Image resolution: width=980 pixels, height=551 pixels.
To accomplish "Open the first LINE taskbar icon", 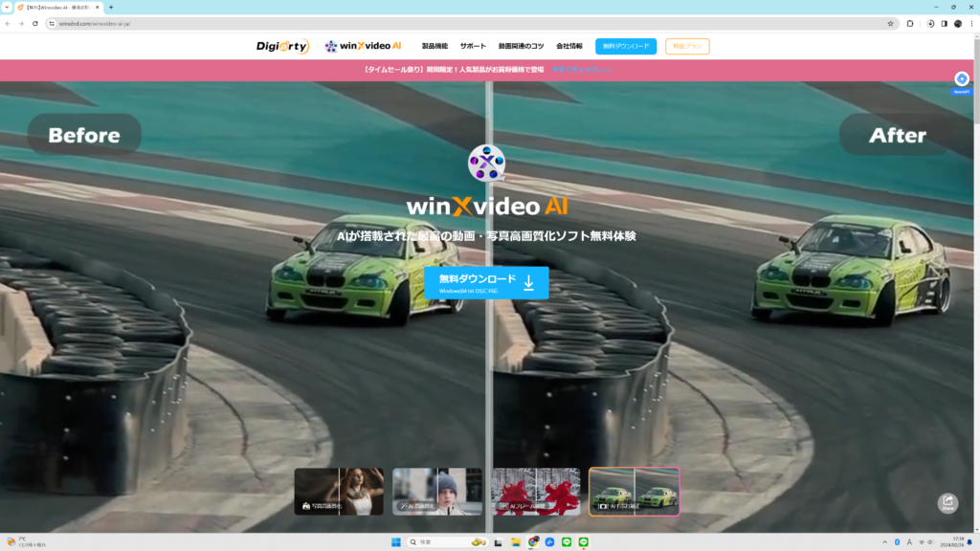I will point(567,542).
